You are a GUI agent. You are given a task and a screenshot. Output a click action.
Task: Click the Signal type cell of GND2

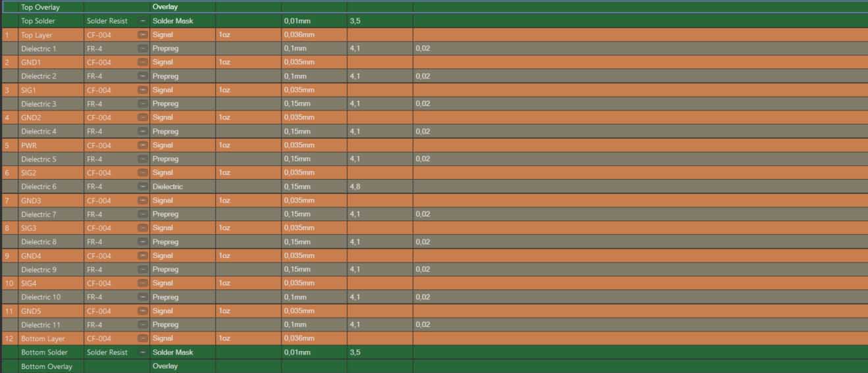coord(163,118)
